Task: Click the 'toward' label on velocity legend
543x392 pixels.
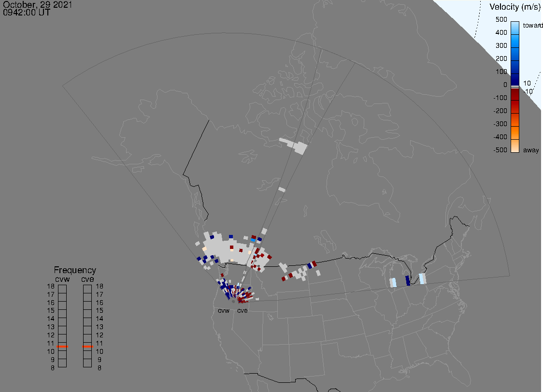Action: [532, 25]
